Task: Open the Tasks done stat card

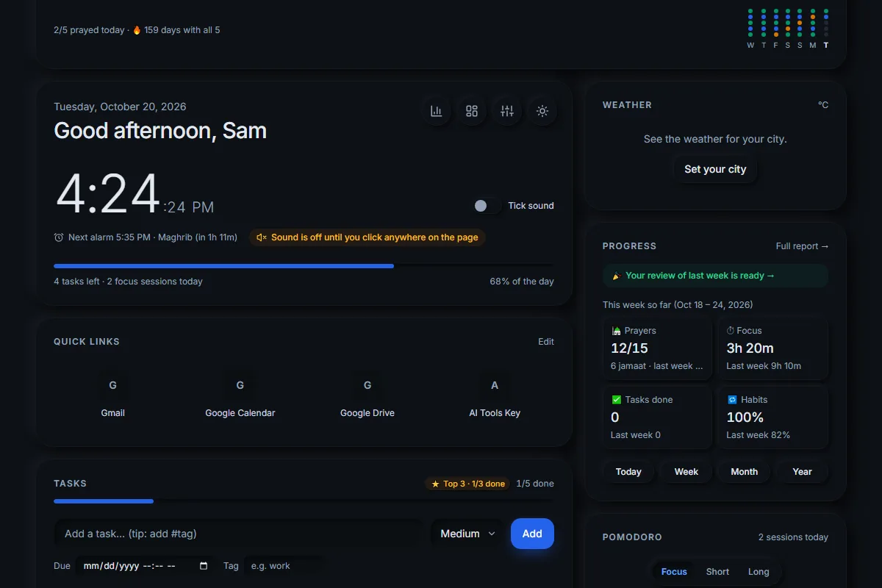Action: click(658, 417)
